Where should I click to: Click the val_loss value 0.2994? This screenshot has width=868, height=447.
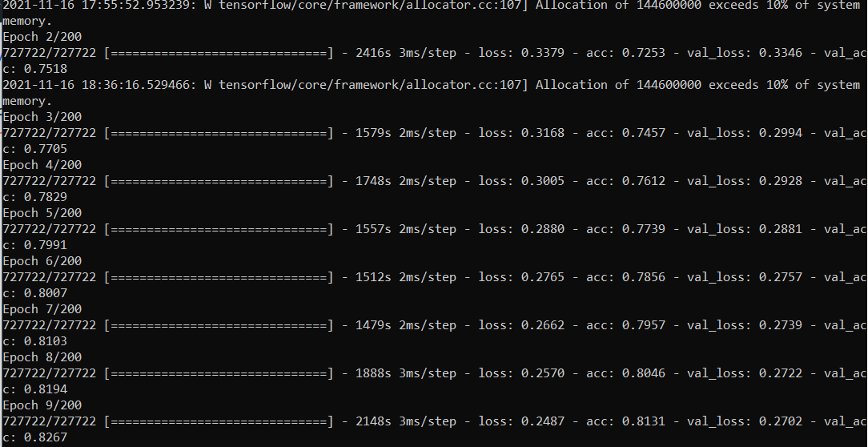click(x=781, y=134)
